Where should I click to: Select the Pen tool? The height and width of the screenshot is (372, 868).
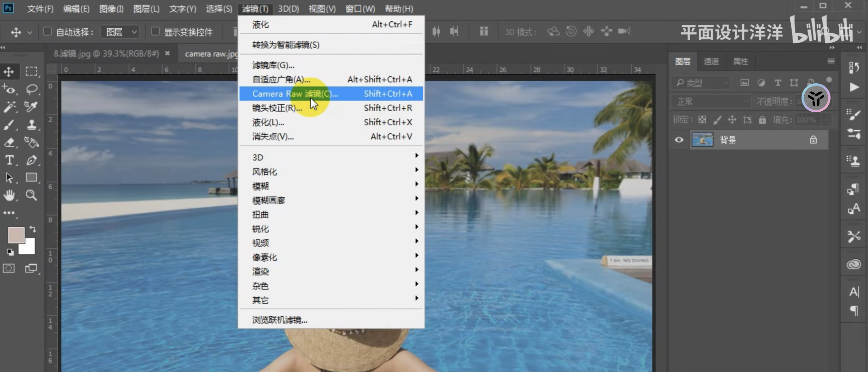coord(32,160)
